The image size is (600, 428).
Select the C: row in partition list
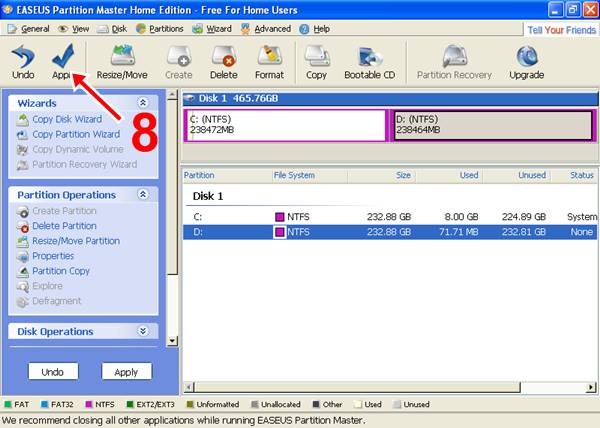coord(390,217)
